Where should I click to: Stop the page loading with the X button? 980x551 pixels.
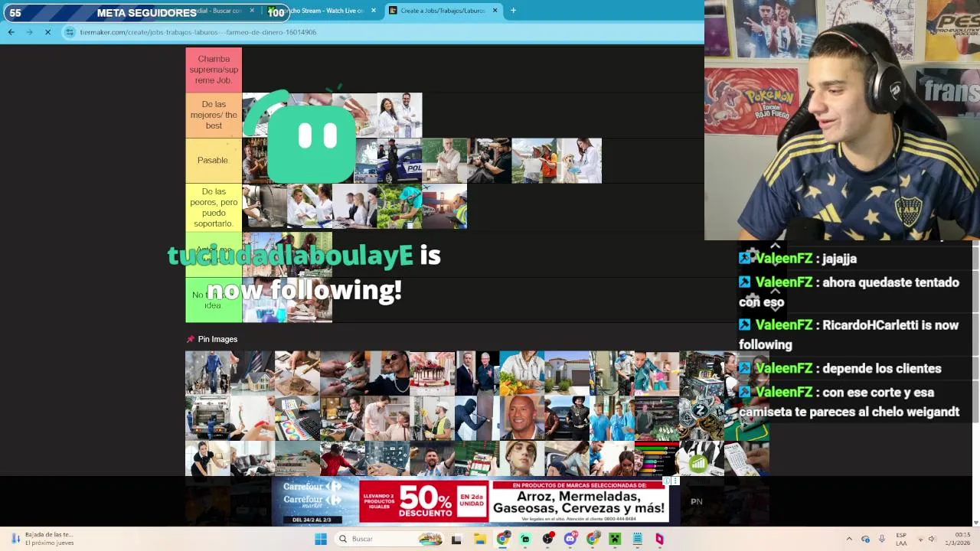pyautogui.click(x=47, y=32)
